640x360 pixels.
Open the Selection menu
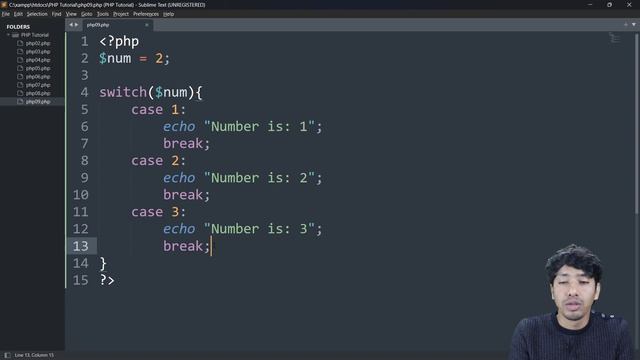37,14
